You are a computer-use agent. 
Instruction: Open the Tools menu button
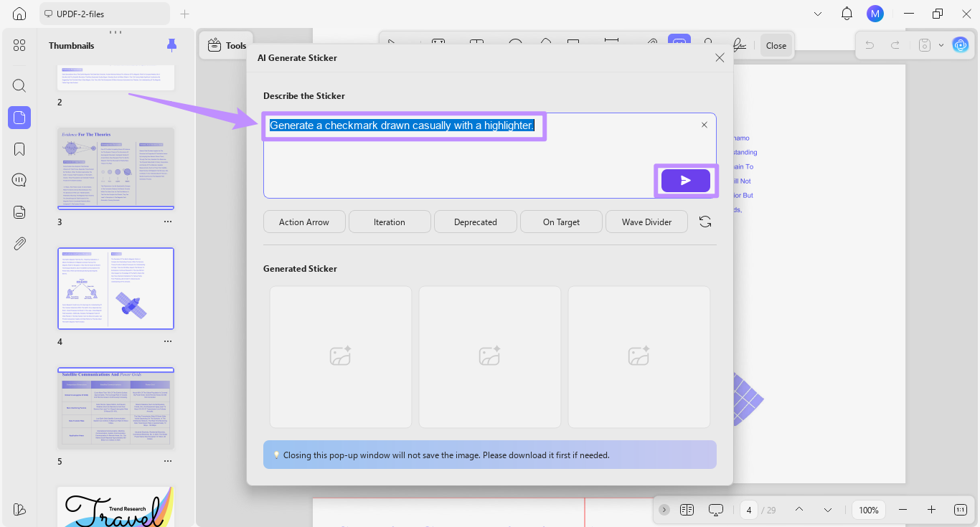[226, 45]
